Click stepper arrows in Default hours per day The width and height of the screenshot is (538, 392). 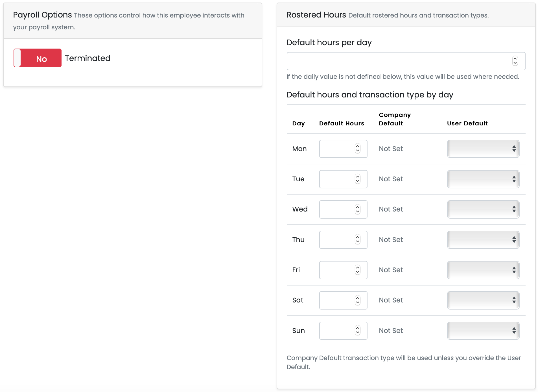[515, 61]
